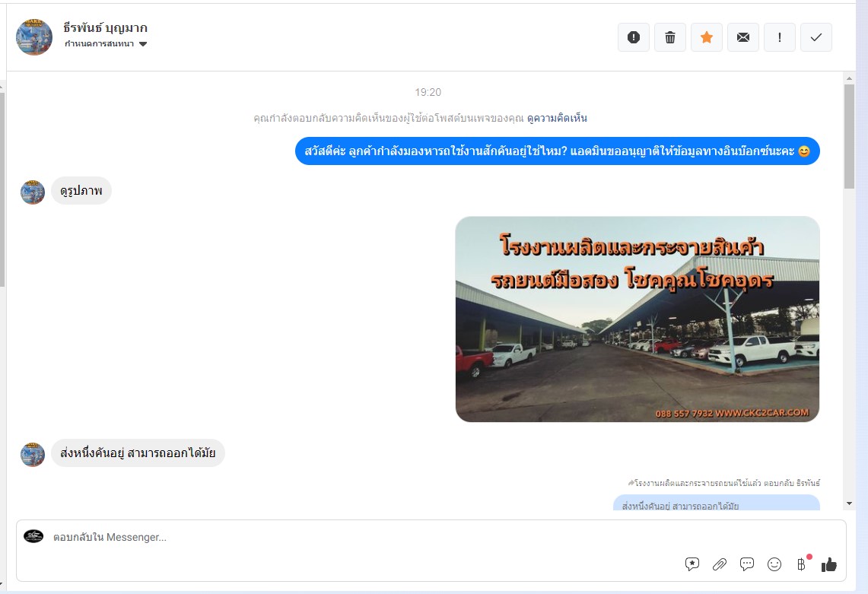Attach a file with paperclip icon
The width and height of the screenshot is (868, 594).
[x=719, y=564]
